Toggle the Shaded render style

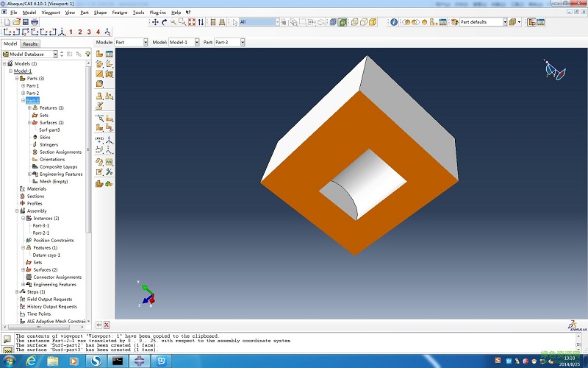(x=372, y=22)
